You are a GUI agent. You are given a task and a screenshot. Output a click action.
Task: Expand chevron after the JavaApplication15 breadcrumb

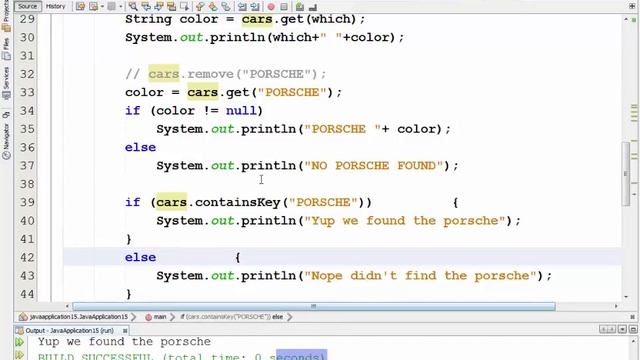(x=133, y=317)
